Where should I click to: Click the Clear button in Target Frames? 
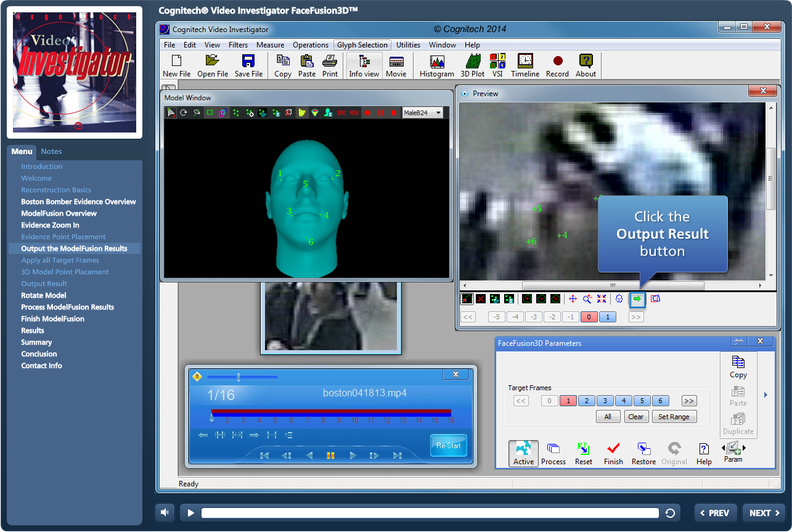click(635, 417)
